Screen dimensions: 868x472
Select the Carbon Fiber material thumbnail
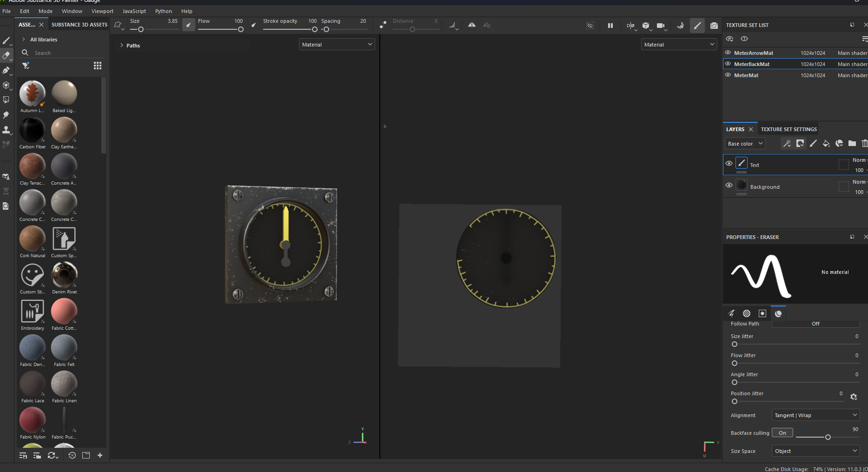click(32, 130)
